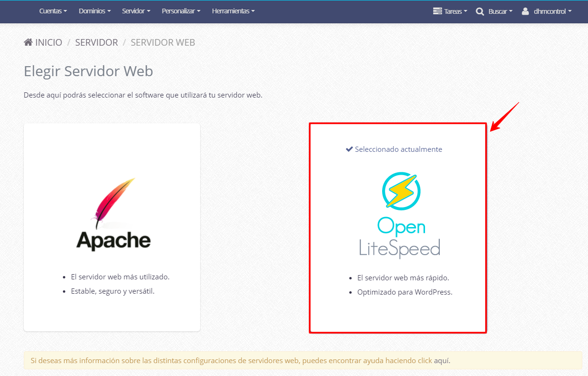Image resolution: width=588 pixels, height=376 pixels.
Task: Select the Apache feather logo
Action: pyautogui.click(x=113, y=214)
